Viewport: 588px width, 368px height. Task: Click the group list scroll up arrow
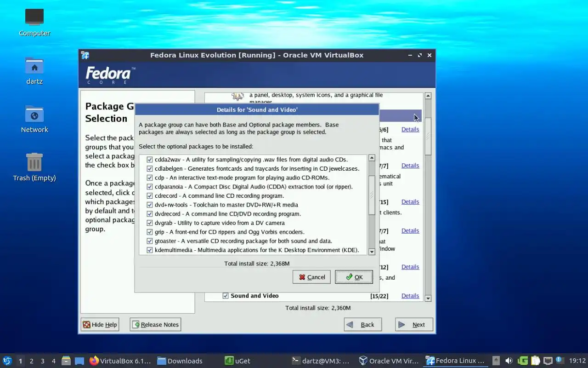428,96
